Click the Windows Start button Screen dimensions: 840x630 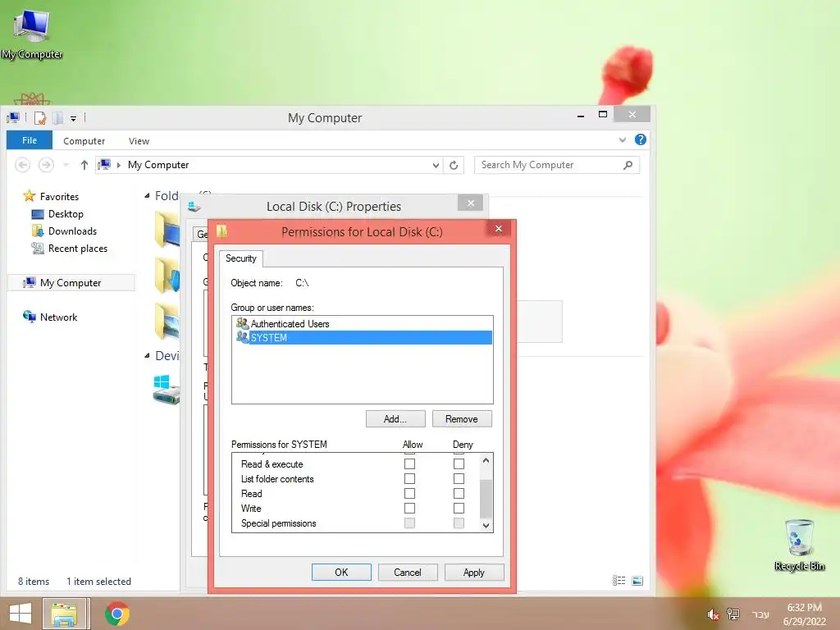pyautogui.click(x=21, y=614)
